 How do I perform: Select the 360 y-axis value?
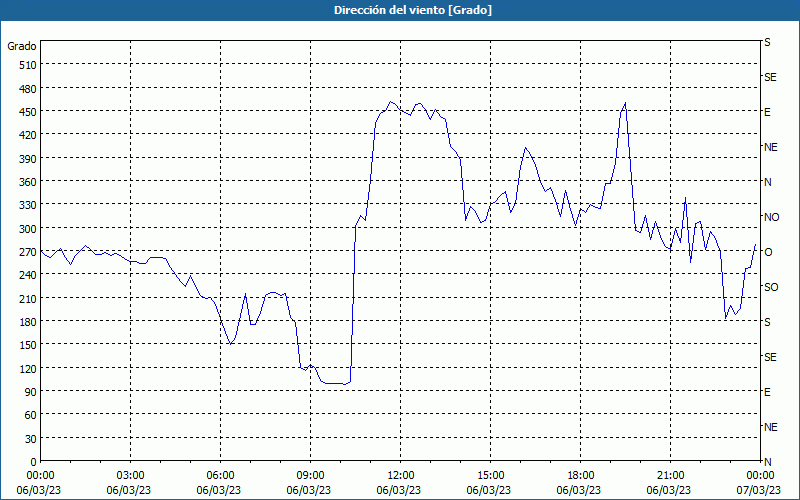[x=28, y=182]
